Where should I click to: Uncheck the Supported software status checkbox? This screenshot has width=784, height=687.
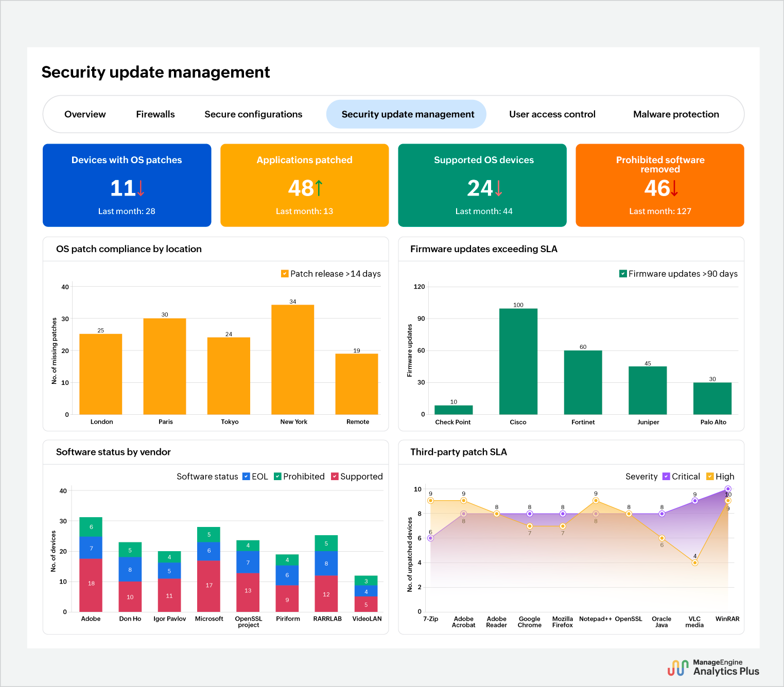[x=335, y=477]
